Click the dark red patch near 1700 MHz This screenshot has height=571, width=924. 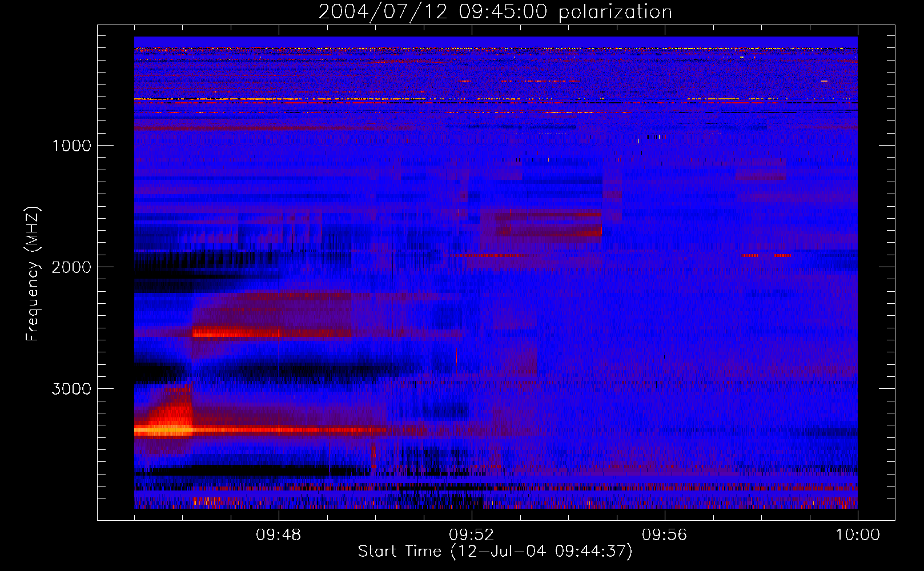549,231
